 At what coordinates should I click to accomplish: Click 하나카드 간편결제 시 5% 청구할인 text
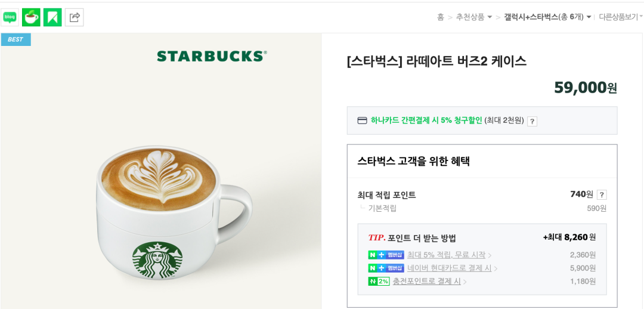tap(426, 121)
